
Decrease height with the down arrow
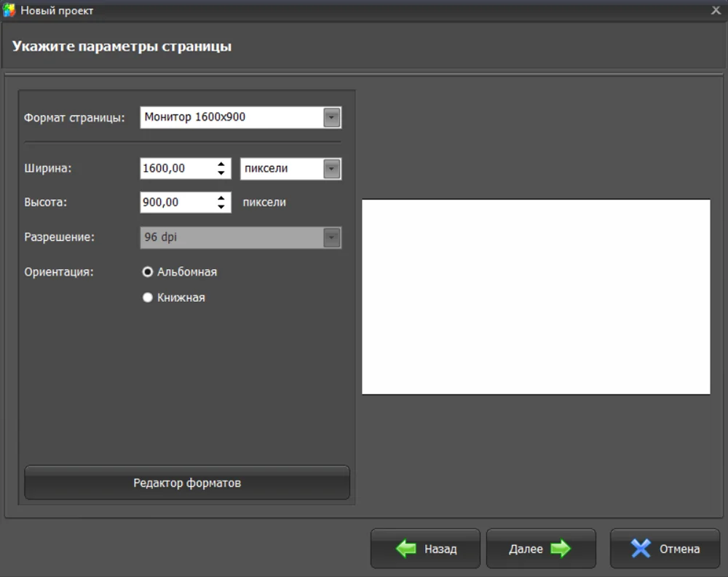pyautogui.click(x=221, y=207)
